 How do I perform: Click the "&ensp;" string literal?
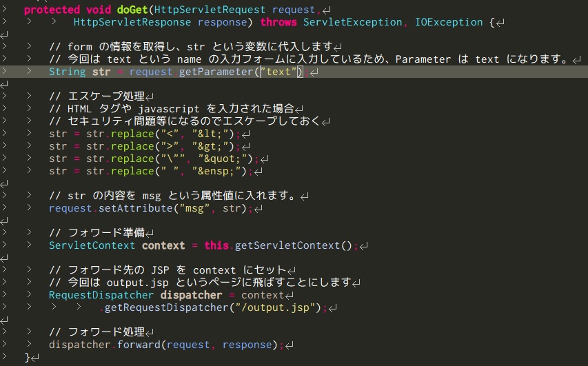coord(219,171)
